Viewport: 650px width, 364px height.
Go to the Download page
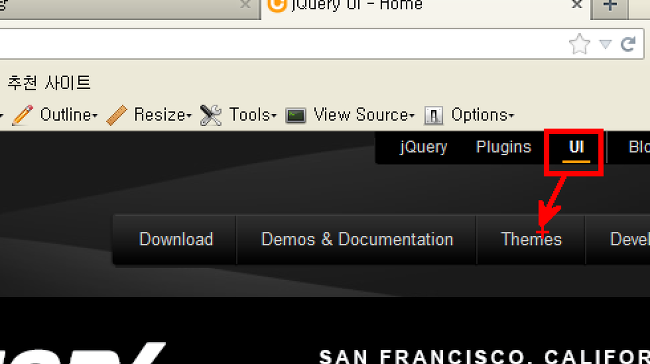[x=176, y=239]
